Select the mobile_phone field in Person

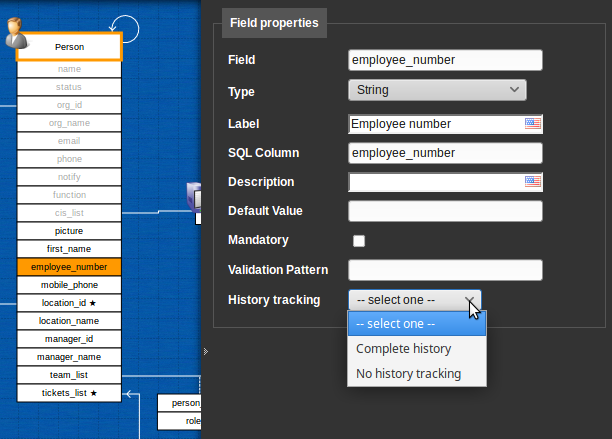(x=69, y=285)
